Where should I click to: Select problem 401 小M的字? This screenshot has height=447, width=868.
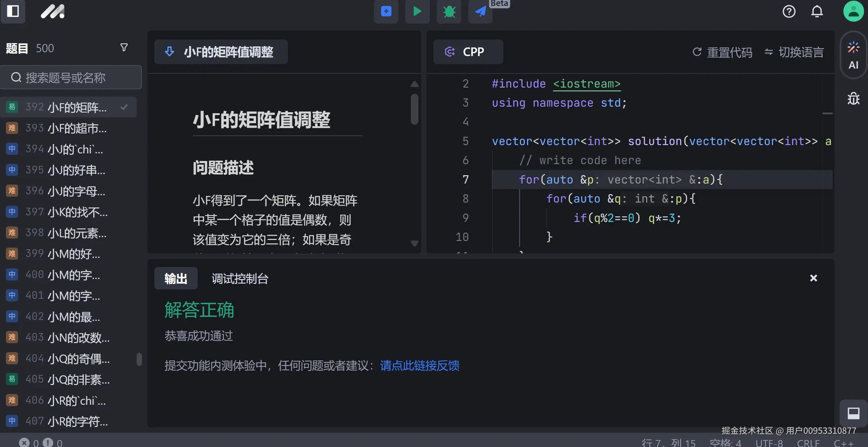click(x=68, y=295)
